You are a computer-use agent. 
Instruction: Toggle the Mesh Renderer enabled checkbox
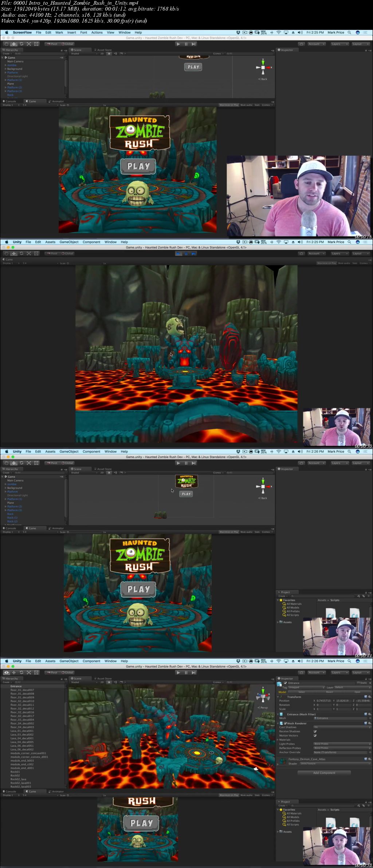click(286, 723)
